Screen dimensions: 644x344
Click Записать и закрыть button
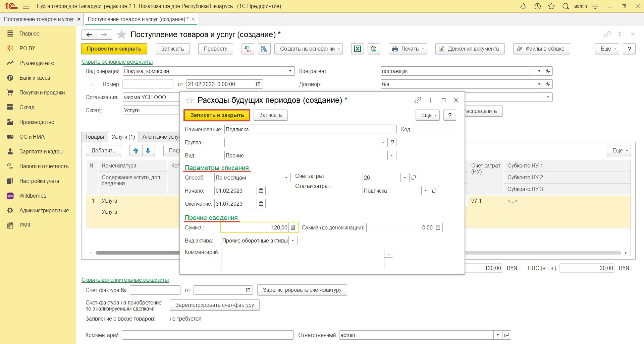217,115
